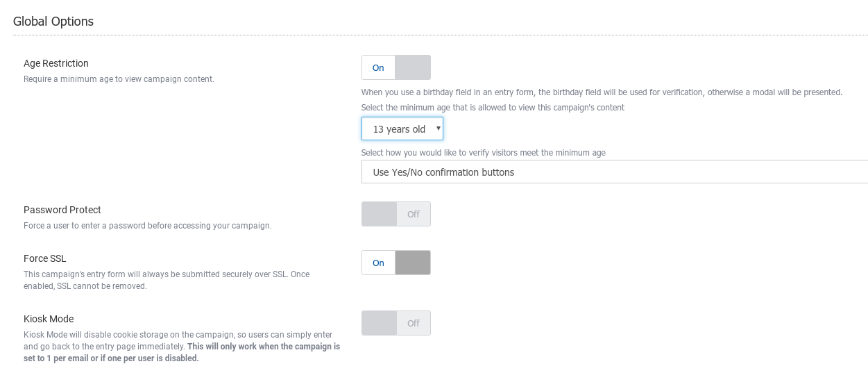This screenshot has width=868, height=389.
Task: Turn off the Age Restriction toggle
Action: pos(395,67)
